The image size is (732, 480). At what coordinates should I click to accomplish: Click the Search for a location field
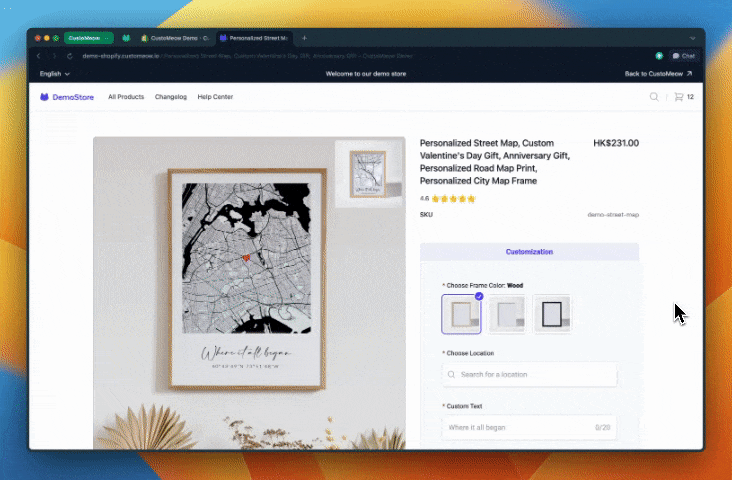[529, 374]
